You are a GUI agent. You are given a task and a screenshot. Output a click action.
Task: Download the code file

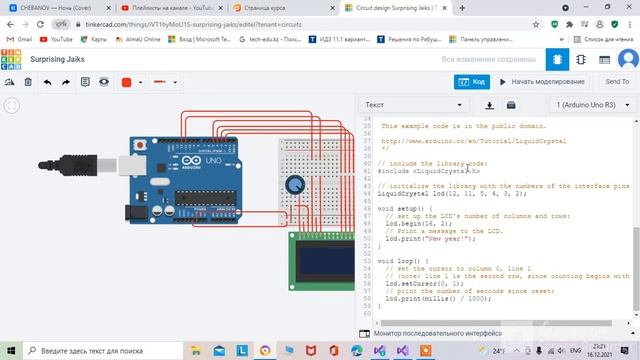[x=489, y=105]
